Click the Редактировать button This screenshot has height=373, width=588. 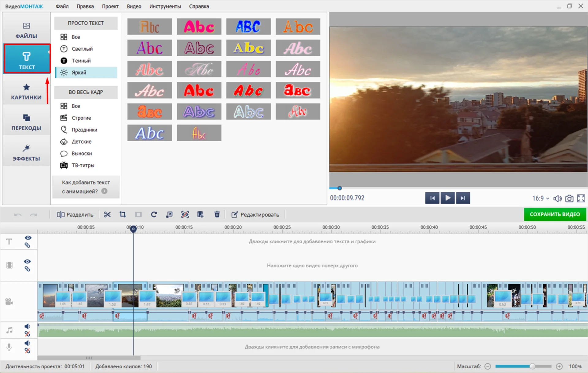coord(255,215)
